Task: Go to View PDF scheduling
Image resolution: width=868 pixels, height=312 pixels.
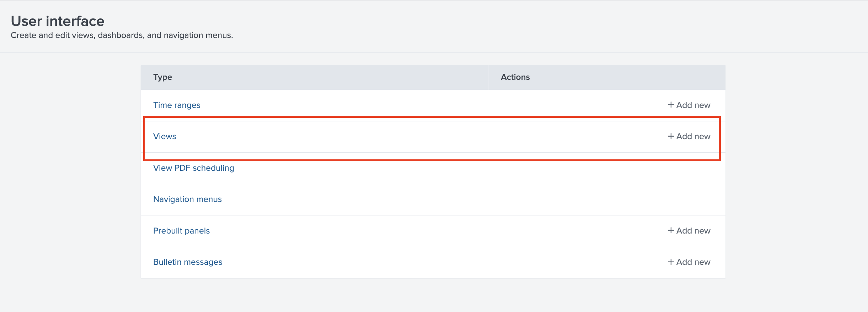Action: (193, 168)
